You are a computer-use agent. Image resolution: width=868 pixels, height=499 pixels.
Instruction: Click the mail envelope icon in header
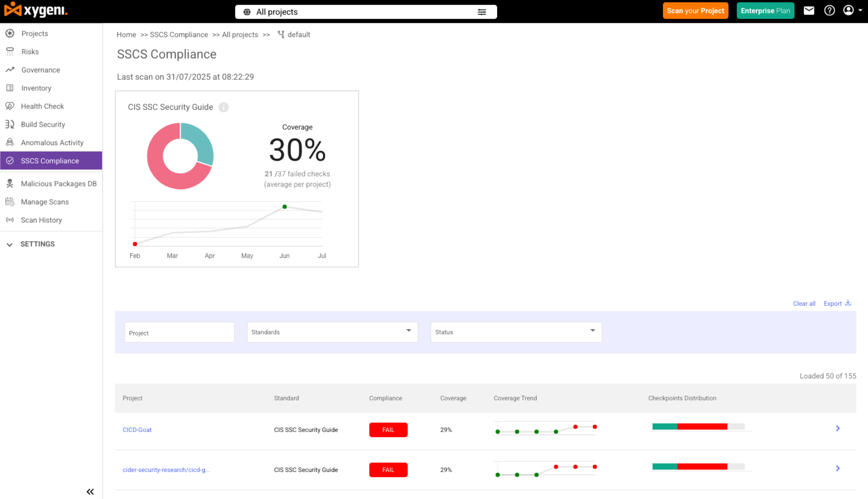809,11
